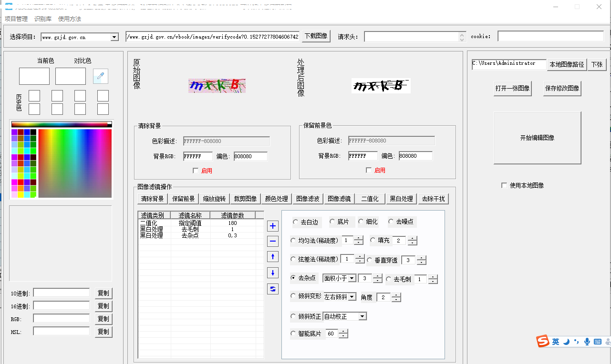Open the 识别库 menu
This screenshot has height=364, width=611.
[x=43, y=19]
